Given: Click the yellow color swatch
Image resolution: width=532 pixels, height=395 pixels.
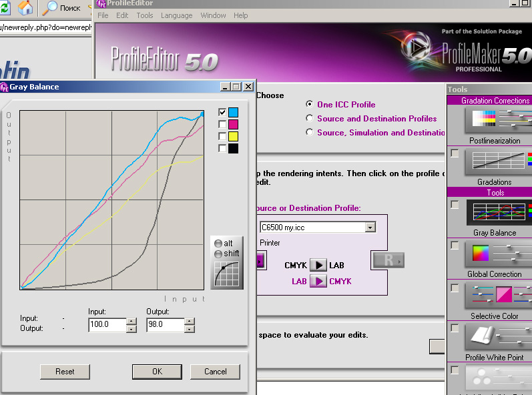Looking at the screenshot, I should coord(233,136).
